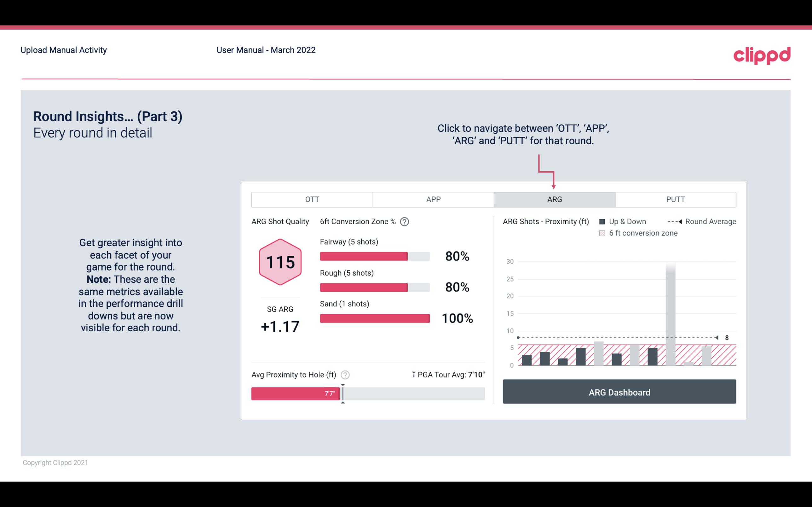Click the PGA Tour Avg indicator icon
Screen dimensions: 812x507
(x=413, y=374)
